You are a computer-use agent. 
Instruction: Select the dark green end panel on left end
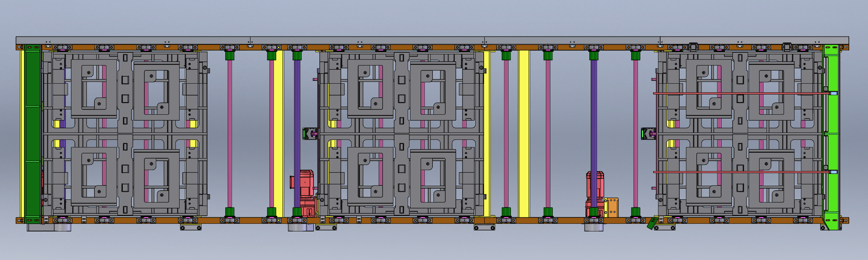pyautogui.click(x=33, y=134)
